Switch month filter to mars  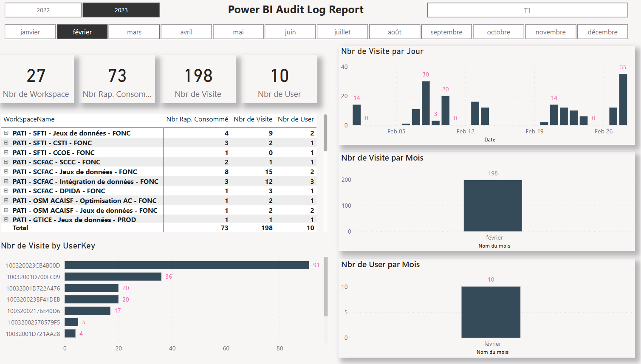[x=134, y=32]
